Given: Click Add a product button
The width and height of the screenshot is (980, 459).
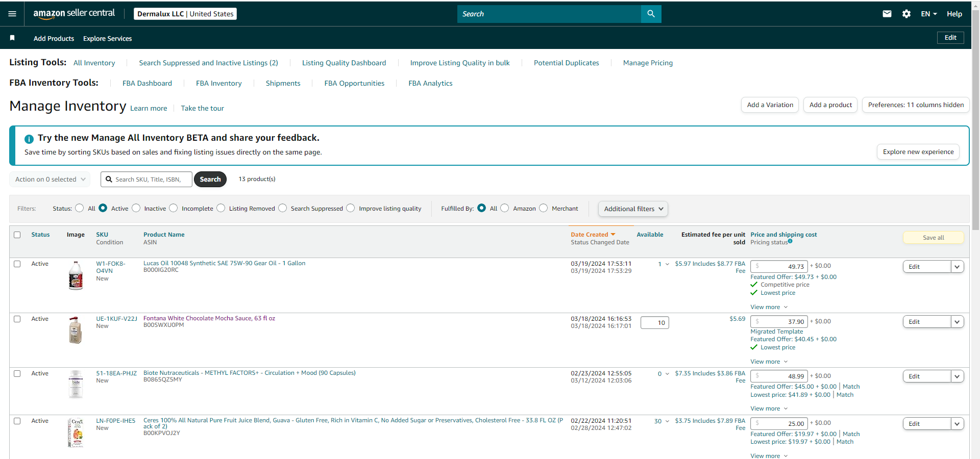Looking at the screenshot, I should pos(830,105).
